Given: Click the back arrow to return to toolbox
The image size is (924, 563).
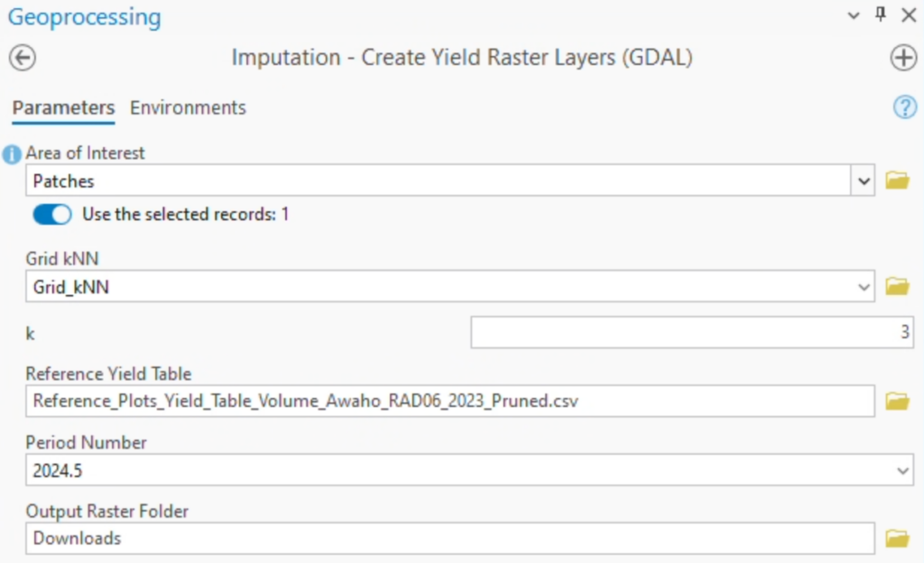Looking at the screenshot, I should pos(23,57).
